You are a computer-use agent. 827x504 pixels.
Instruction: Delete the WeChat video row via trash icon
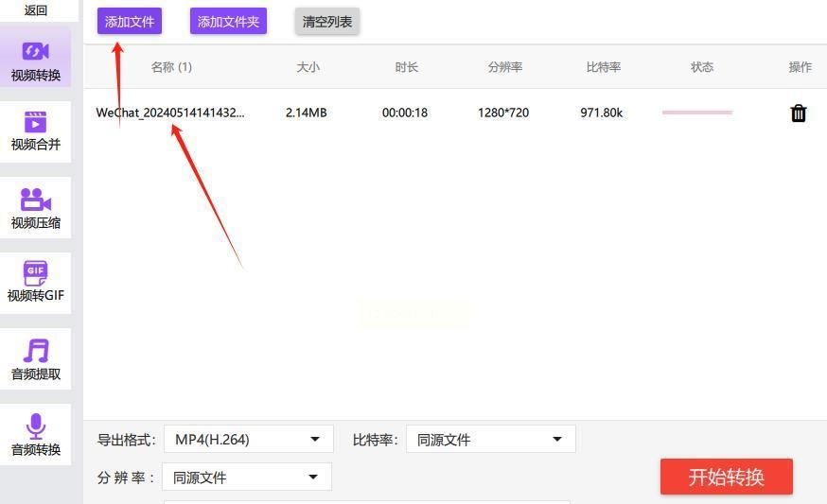tap(798, 113)
